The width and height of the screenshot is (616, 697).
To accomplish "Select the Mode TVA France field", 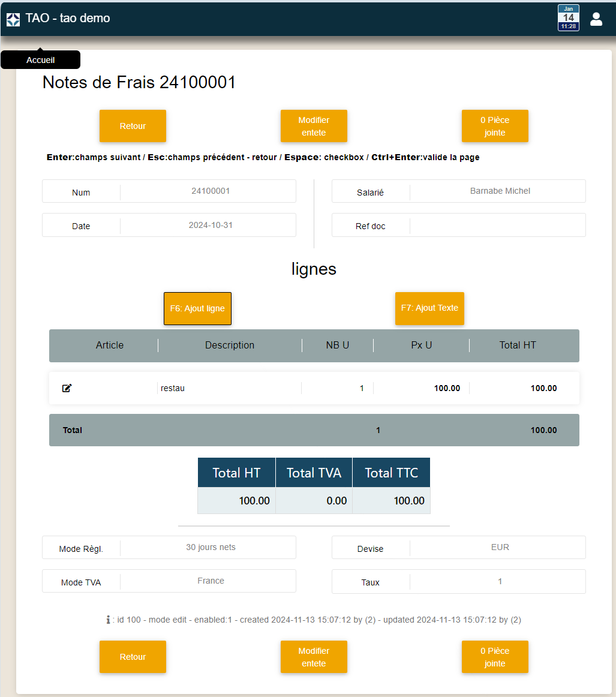I will coord(210,581).
